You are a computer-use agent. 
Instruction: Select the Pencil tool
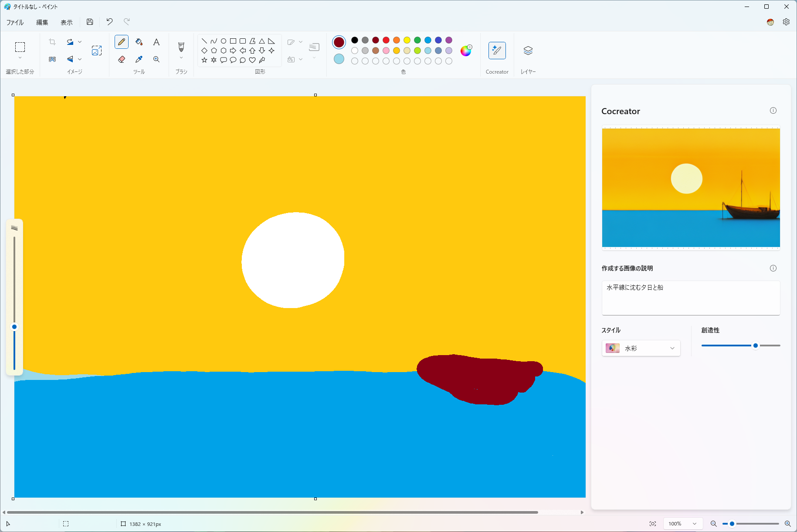click(x=122, y=42)
